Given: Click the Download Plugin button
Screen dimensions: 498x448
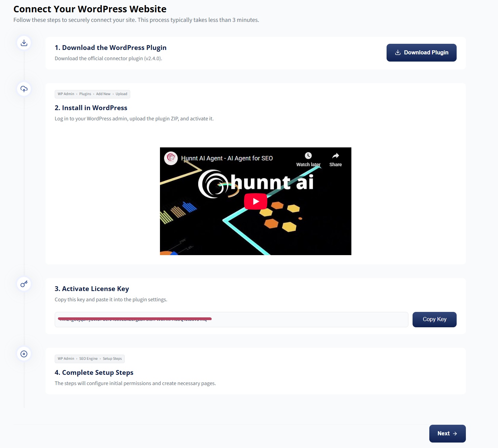Looking at the screenshot, I should [421, 53].
